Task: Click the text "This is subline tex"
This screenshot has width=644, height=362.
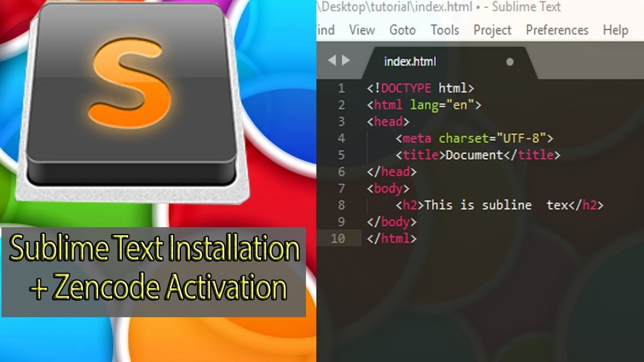Action: [496, 205]
